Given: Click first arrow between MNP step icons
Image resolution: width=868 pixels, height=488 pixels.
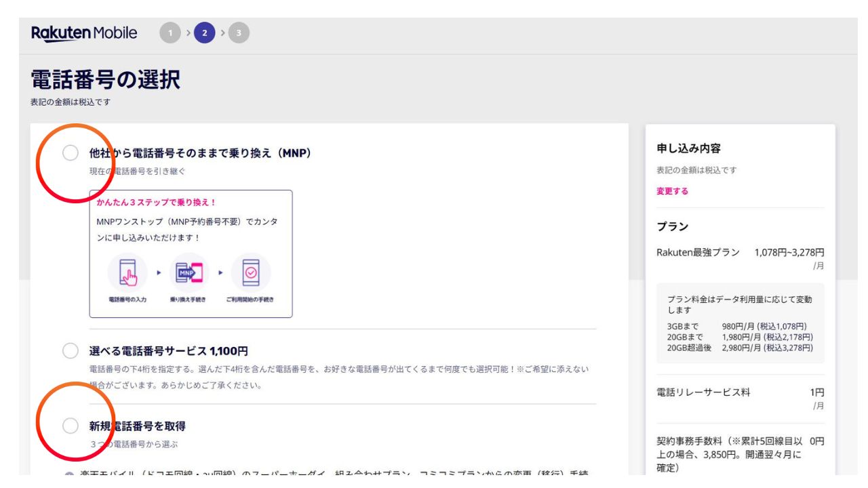Looking at the screenshot, I should tap(159, 272).
